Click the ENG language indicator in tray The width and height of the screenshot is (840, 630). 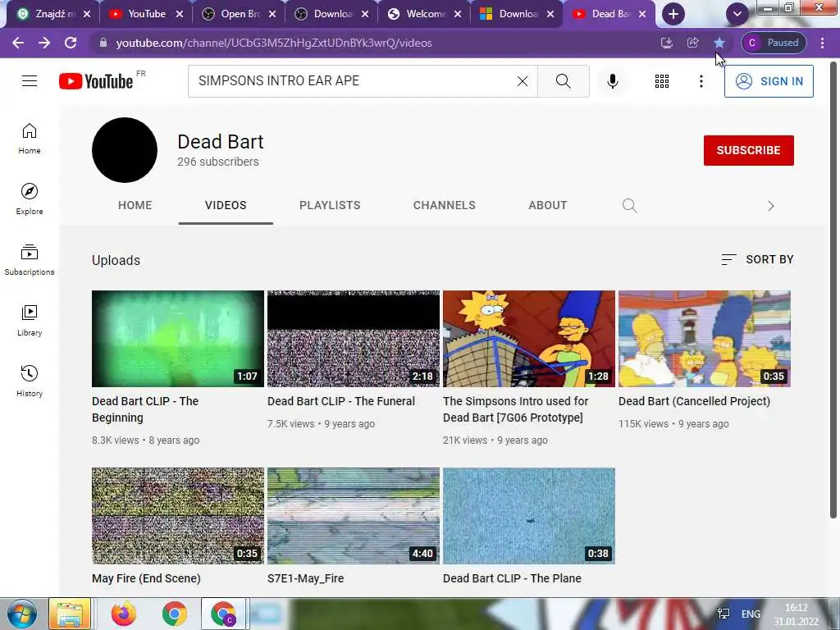(x=751, y=614)
